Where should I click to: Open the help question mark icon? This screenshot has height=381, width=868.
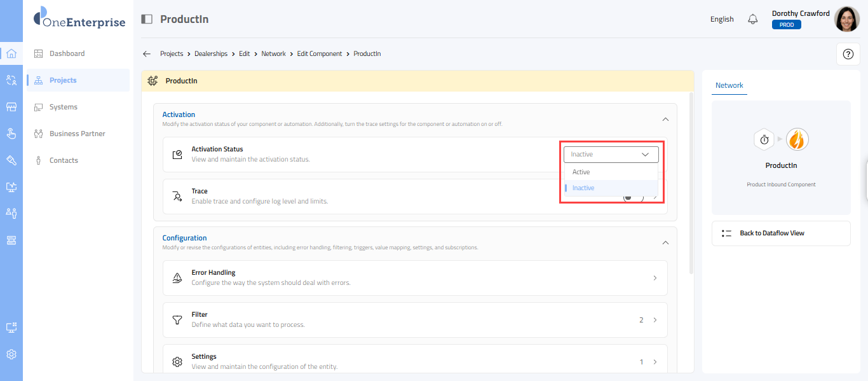point(848,54)
